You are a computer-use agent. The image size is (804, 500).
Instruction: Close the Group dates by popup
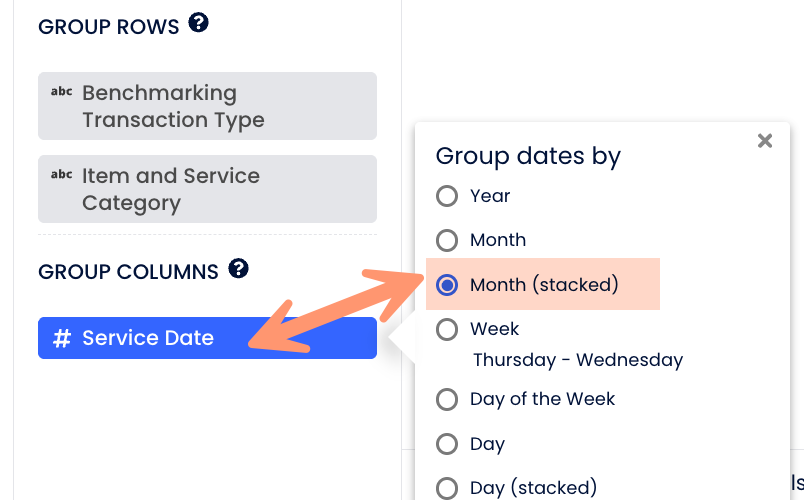pos(765,141)
